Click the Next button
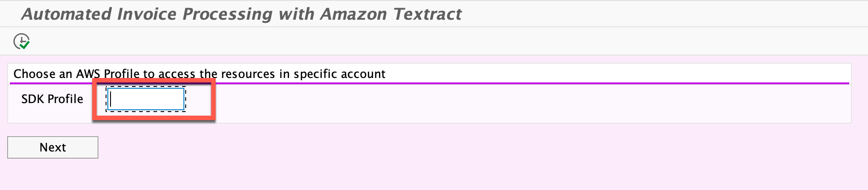Image resolution: width=868 pixels, height=190 pixels. click(x=53, y=147)
